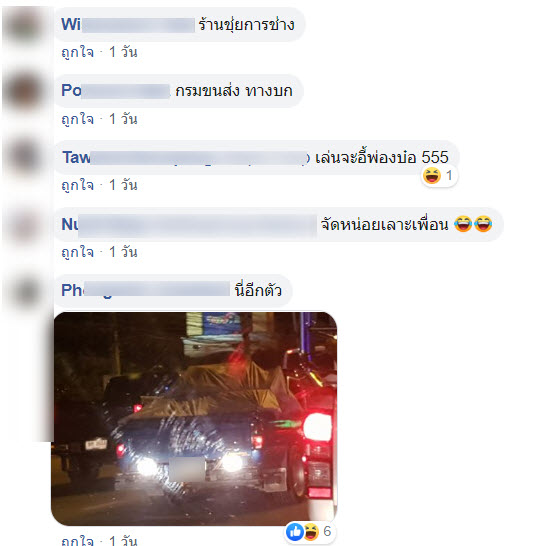Open the reaction count 6 under photo
Screen dimensions: 535x546
(x=327, y=531)
